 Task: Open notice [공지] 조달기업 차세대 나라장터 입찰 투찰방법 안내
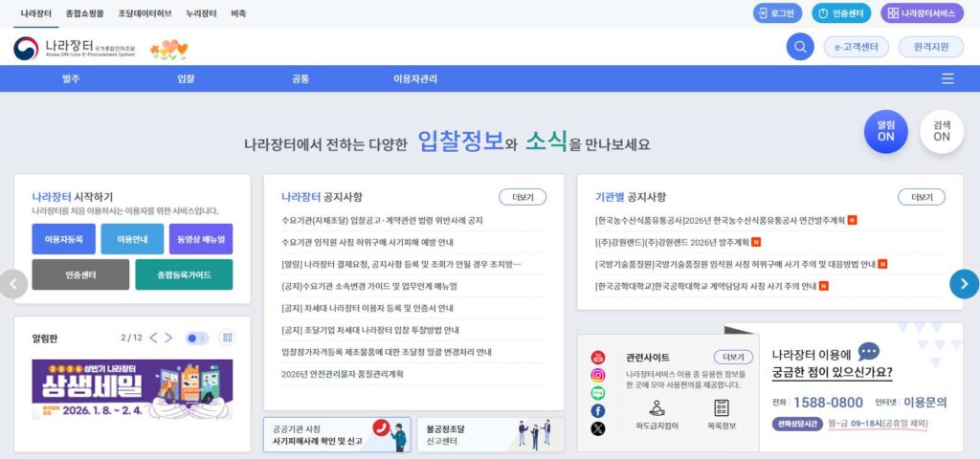[x=370, y=330]
